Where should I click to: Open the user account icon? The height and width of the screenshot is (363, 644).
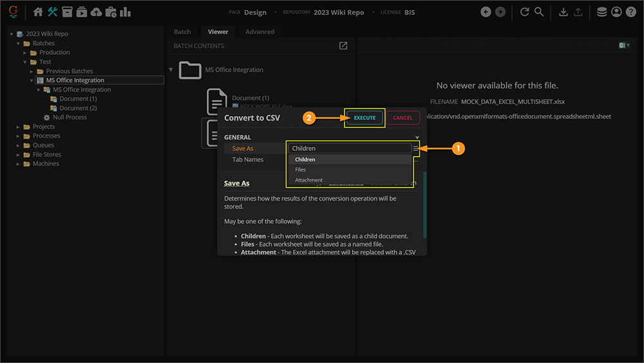(616, 12)
